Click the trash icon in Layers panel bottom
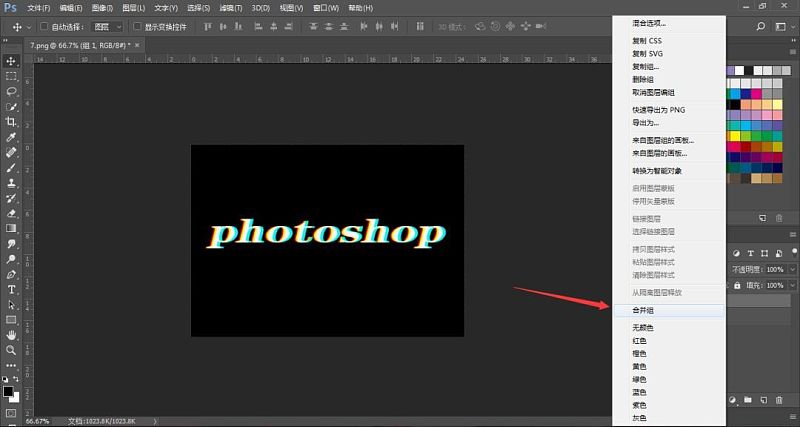Image resolution: width=800 pixels, height=427 pixels. tap(779, 400)
